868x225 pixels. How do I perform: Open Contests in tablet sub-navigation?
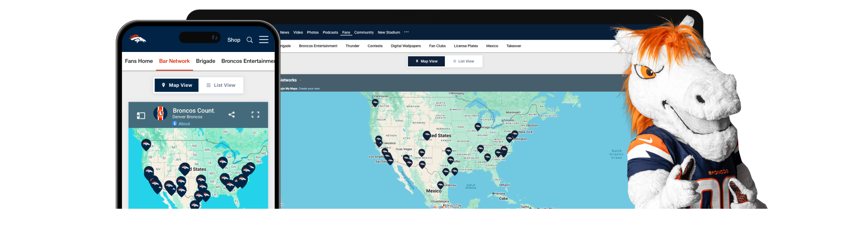click(x=375, y=46)
